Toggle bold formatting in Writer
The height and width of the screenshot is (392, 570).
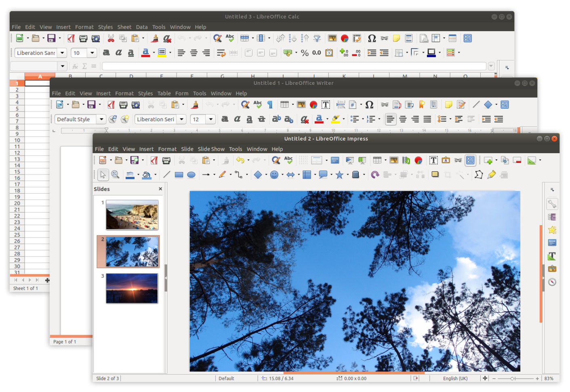click(x=225, y=119)
